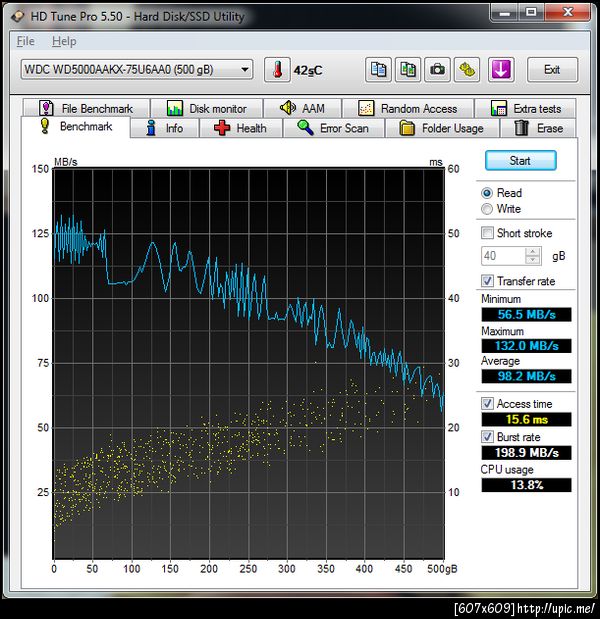Click the copy screenshot to clipboard icon
The image size is (600, 619).
(408, 69)
